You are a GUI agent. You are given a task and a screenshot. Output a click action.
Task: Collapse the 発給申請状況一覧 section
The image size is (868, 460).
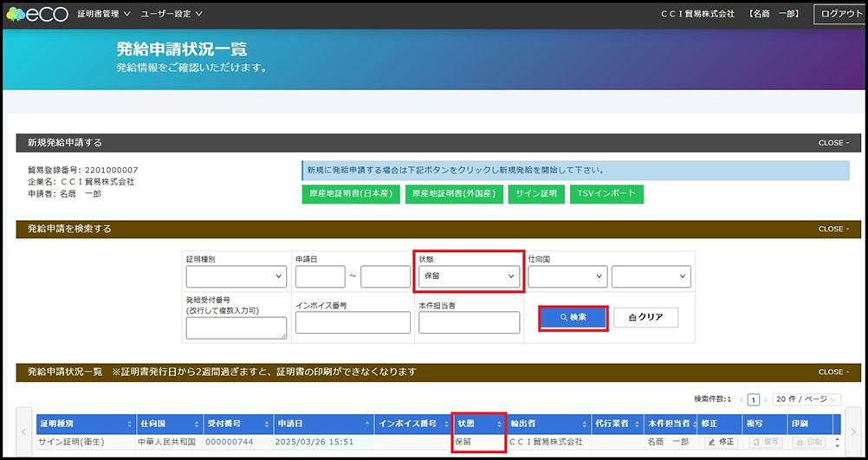[833, 372]
